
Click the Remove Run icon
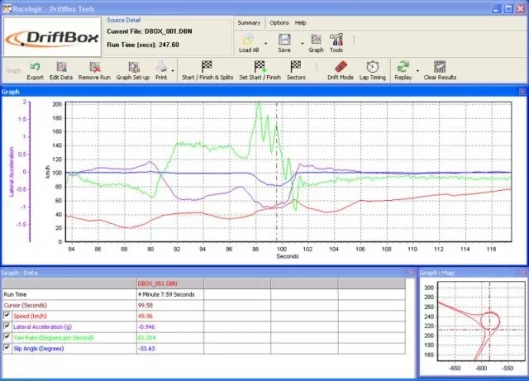tap(94, 67)
